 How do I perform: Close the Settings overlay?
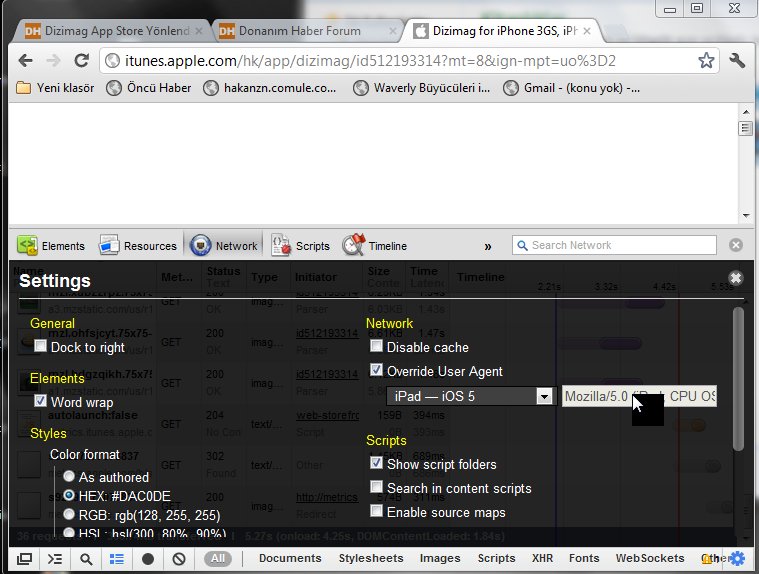click(736, 277)
